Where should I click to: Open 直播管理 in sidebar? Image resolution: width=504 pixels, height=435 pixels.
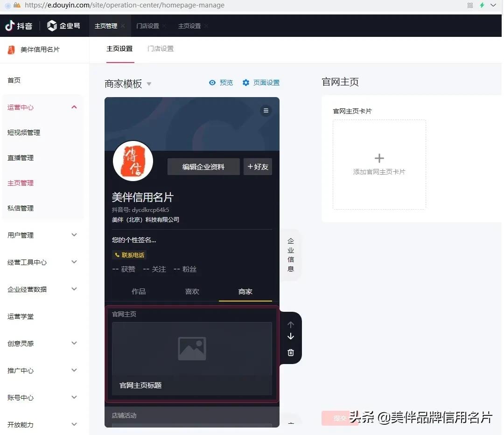(21, 158)
